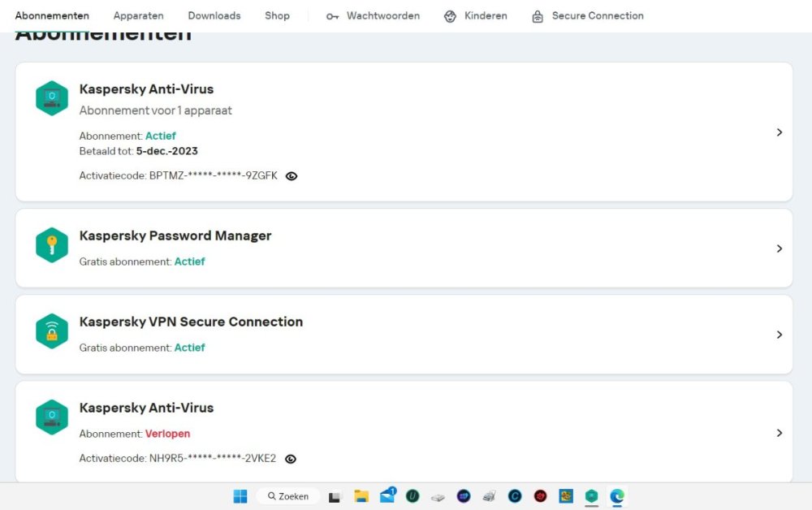Show the hidden NH9R5 activation code
This screenshot has height=510, width=812.
point(291,459)
